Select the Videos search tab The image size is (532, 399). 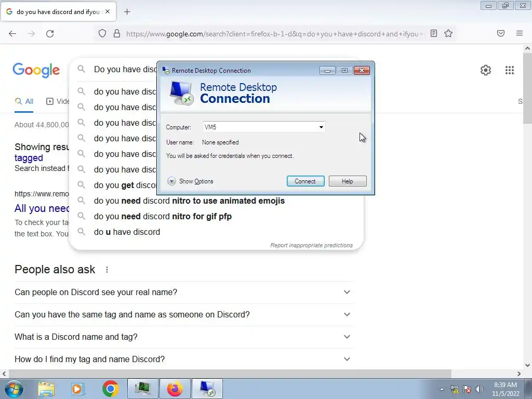58,101
